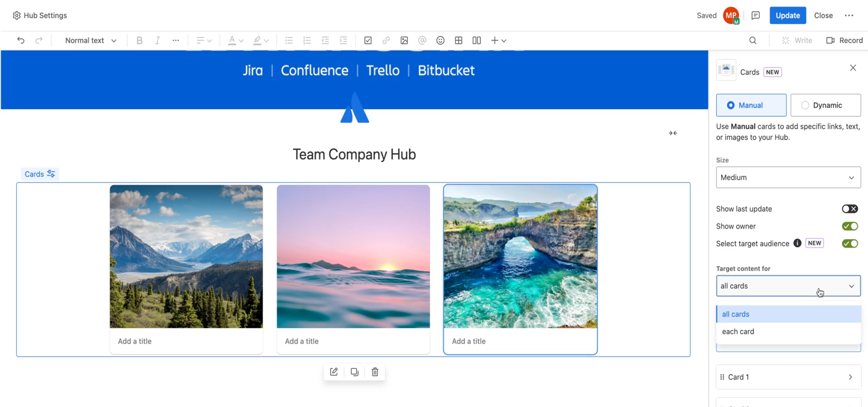Open Hub Settings

pos(39,15)
